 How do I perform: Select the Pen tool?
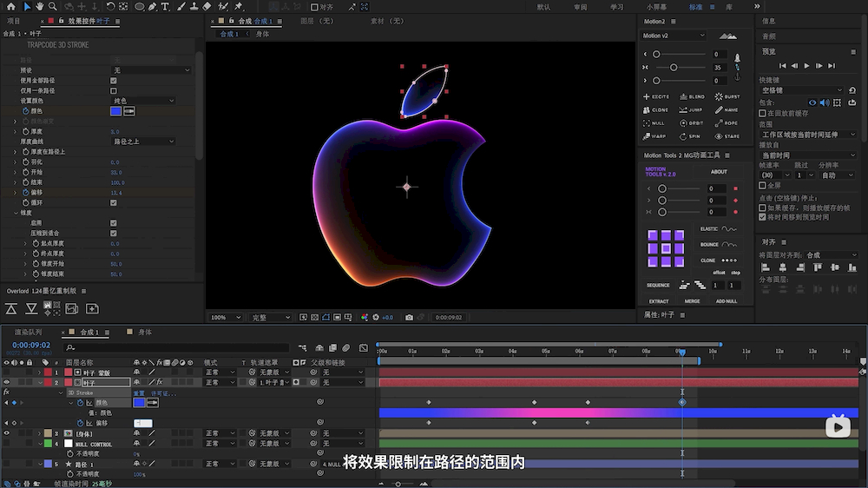(x=152, y=7)
